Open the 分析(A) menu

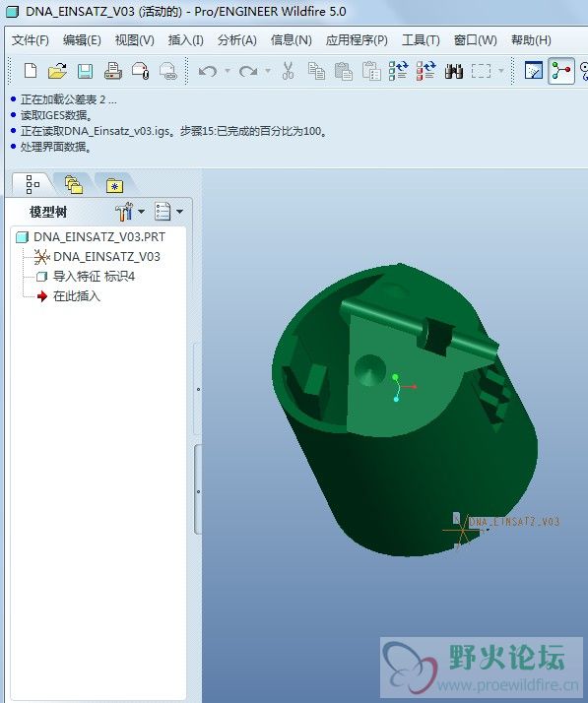[x=236, y=40]
